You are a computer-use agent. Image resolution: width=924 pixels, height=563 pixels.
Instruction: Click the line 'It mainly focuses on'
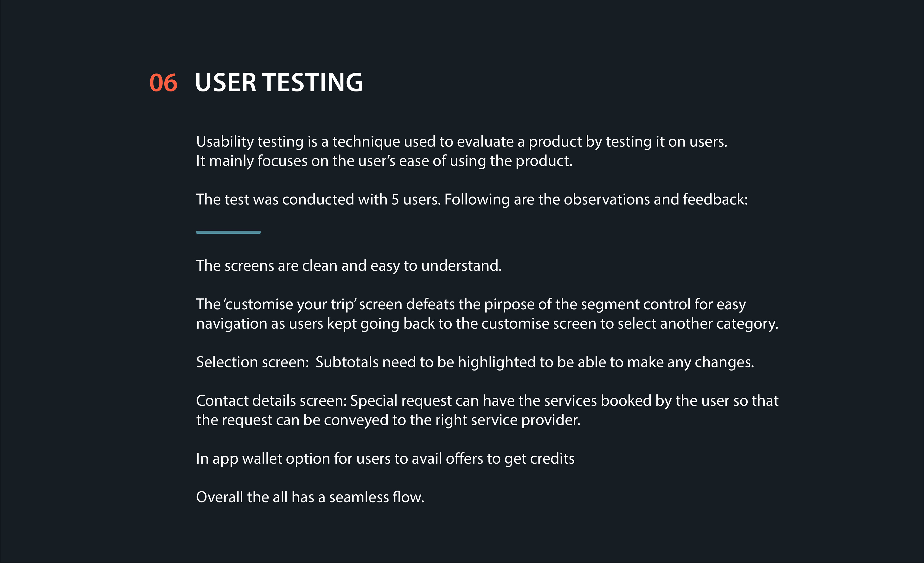point(384,161)
